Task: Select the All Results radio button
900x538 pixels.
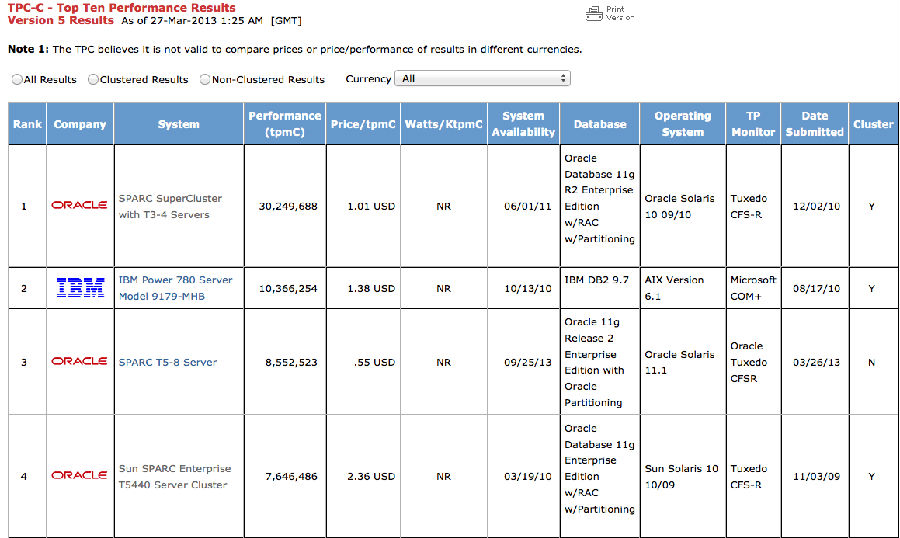Action: click(16, 79)
